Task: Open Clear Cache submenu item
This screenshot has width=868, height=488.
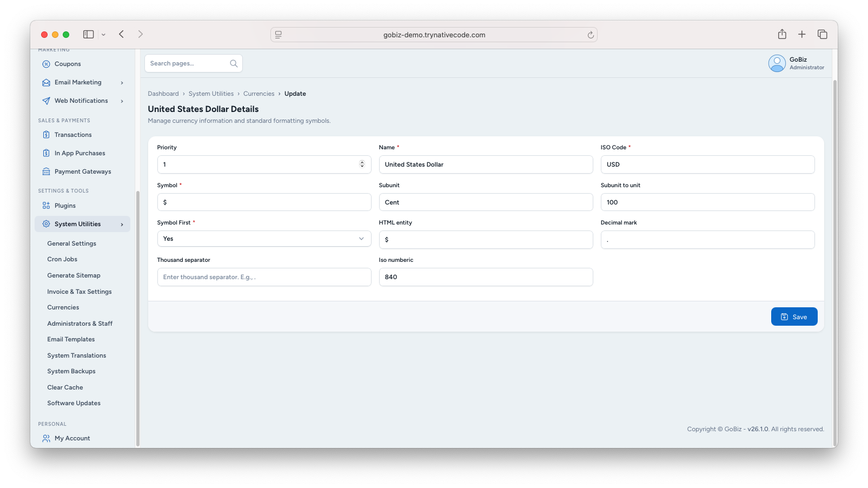Action: (65, 387)
